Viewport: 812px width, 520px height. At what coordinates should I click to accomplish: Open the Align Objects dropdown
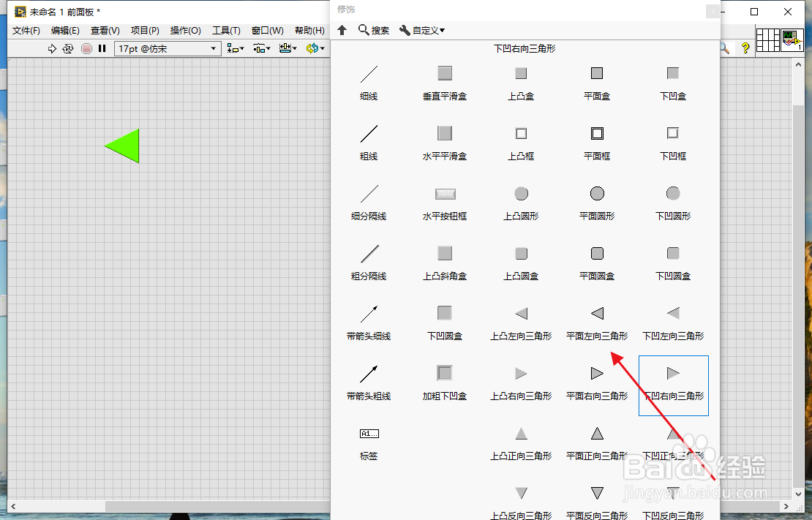point(236,49)
